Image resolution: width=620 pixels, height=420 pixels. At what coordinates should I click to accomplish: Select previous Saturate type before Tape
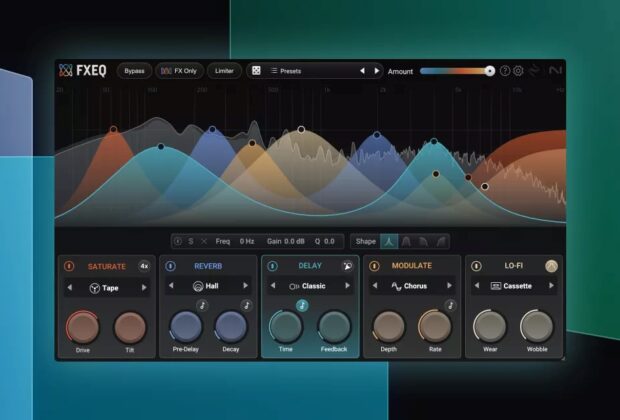[x=70, y=288]
